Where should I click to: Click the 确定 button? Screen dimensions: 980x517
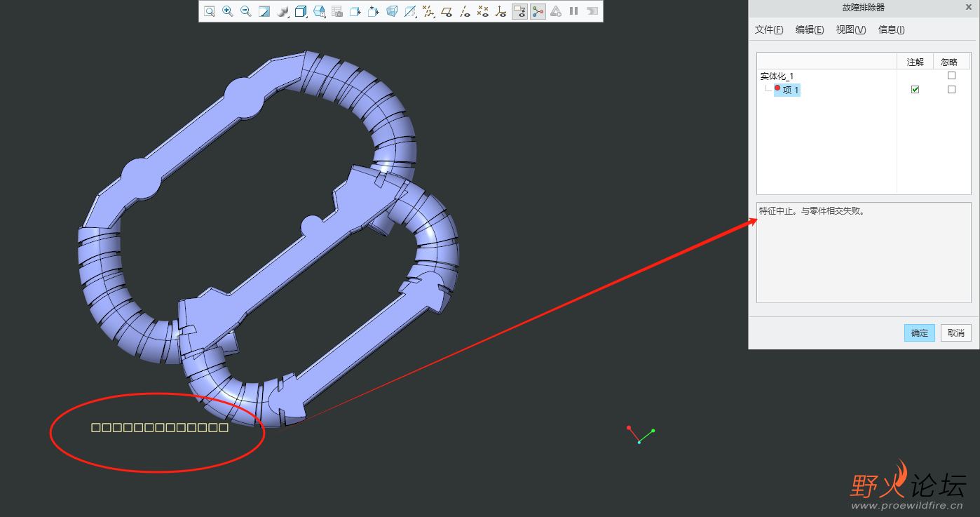click(920, 333)
